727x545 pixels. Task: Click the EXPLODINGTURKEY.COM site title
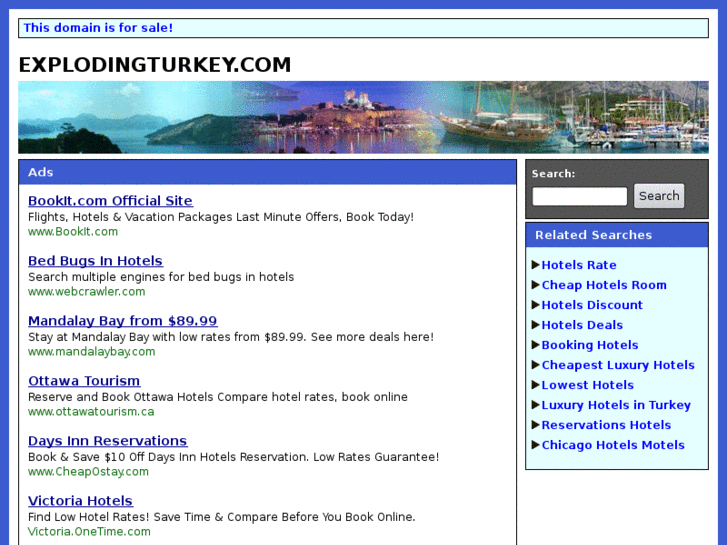pos(155,64)
